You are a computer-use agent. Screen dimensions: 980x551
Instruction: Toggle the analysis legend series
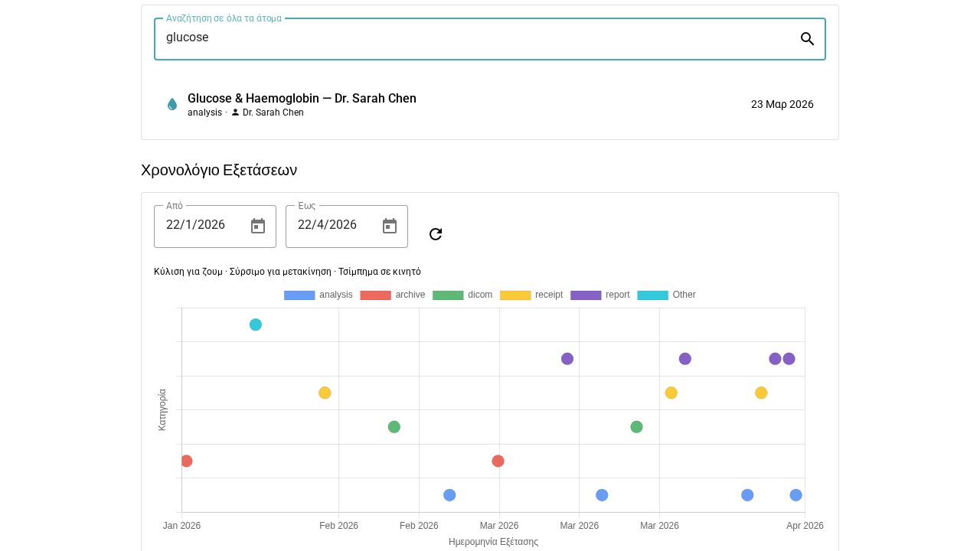click(318, 295)
